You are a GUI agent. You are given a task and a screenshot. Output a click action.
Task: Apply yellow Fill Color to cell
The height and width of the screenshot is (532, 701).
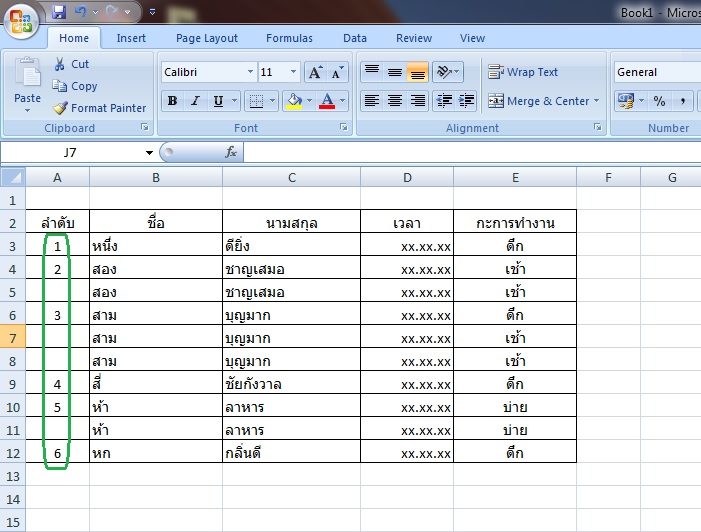294,101
